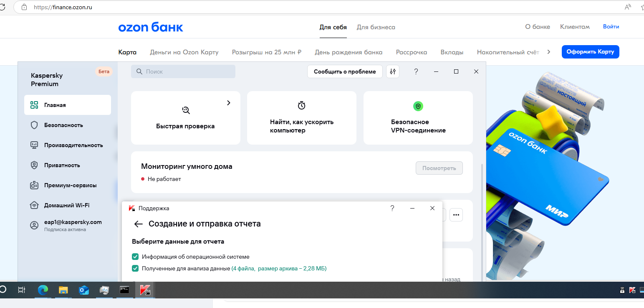Open Накопительный счёт tab

click(x=508, y=52)
